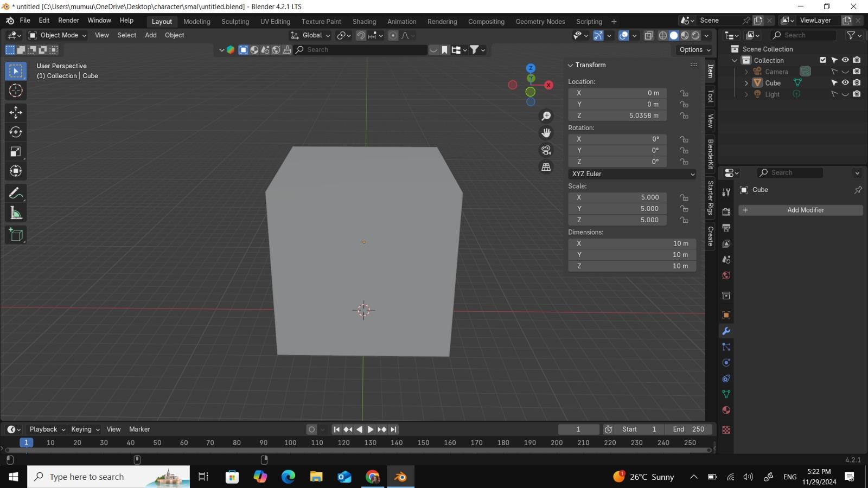Select the Cursor tool in the toolbar
The height and width of the screenshot is (488, 868).
pyautogui.click(x=16, y=91)
